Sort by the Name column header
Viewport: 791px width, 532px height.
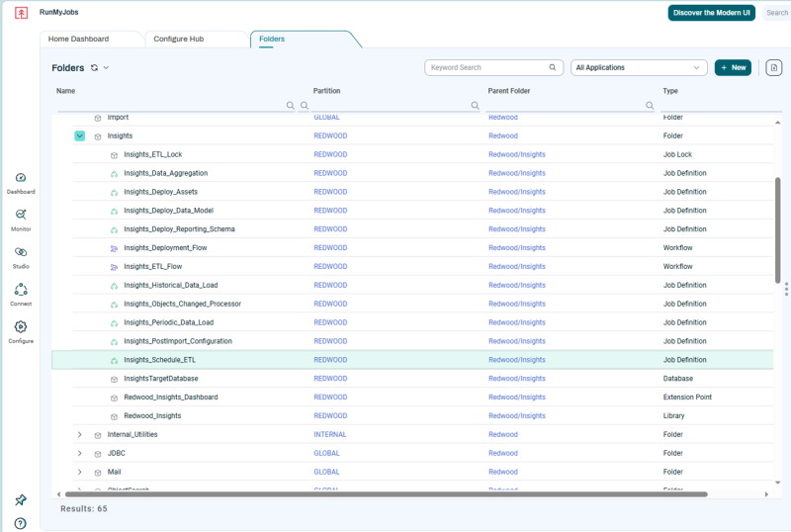click(65, 91)
